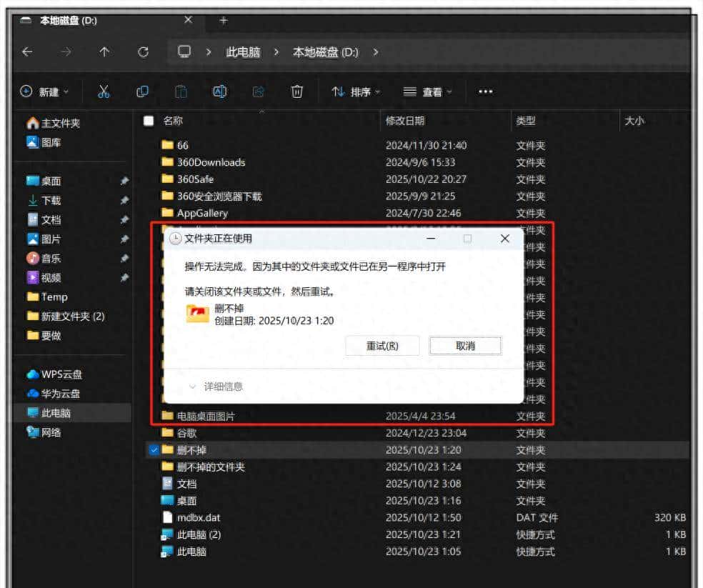Open the See more ... menu

[486, 91]
